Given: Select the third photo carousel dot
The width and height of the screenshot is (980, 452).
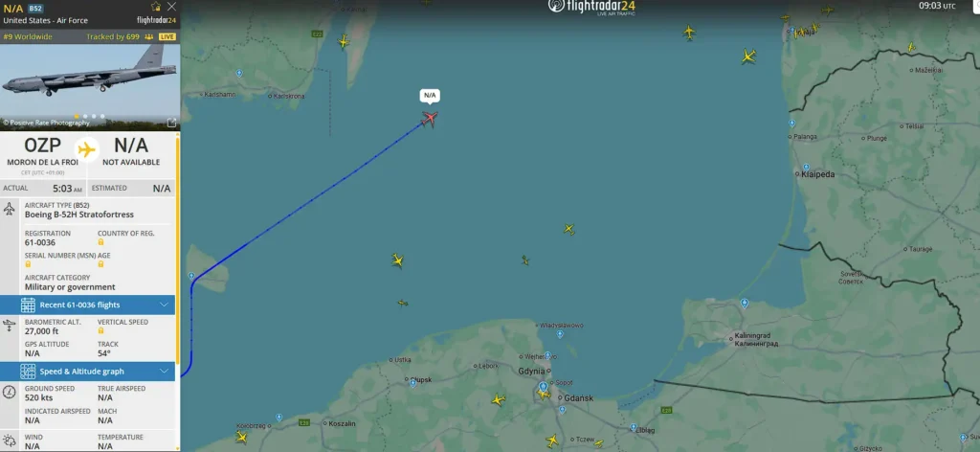Looking at the screenshot, I should 94,116.
